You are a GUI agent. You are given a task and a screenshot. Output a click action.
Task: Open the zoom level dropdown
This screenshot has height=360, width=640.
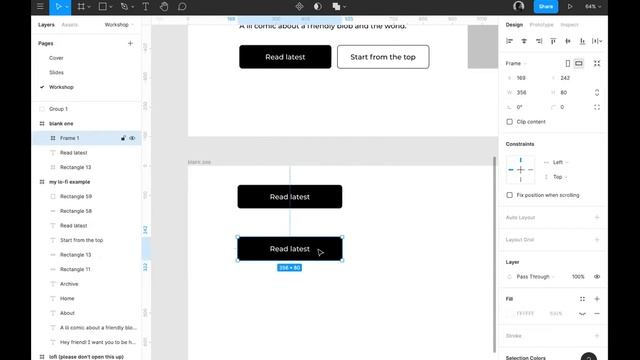point(593,7)
